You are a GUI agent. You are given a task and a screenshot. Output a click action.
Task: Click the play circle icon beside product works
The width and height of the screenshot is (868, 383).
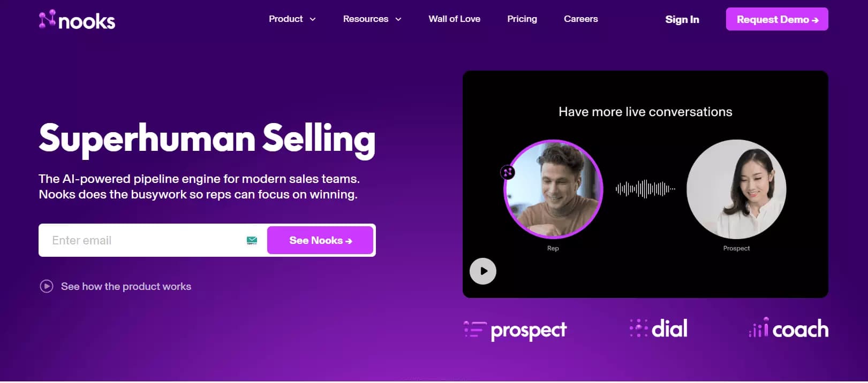tap(47, 287)
